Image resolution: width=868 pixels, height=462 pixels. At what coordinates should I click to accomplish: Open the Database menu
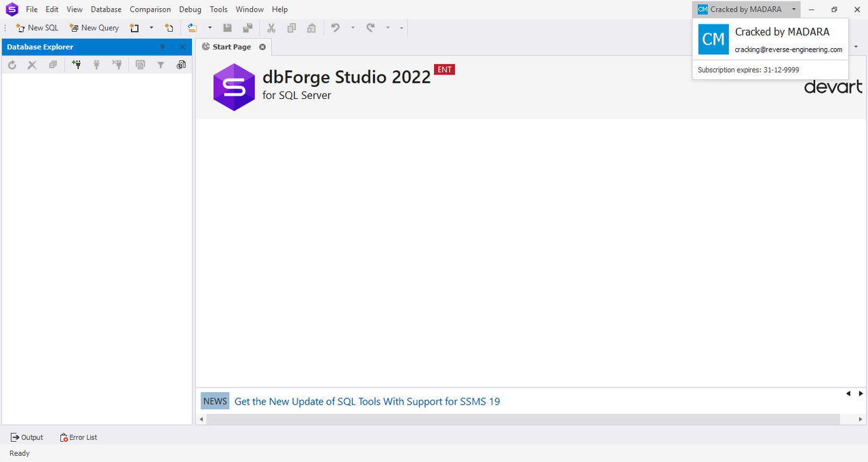[x=106, y=9]
